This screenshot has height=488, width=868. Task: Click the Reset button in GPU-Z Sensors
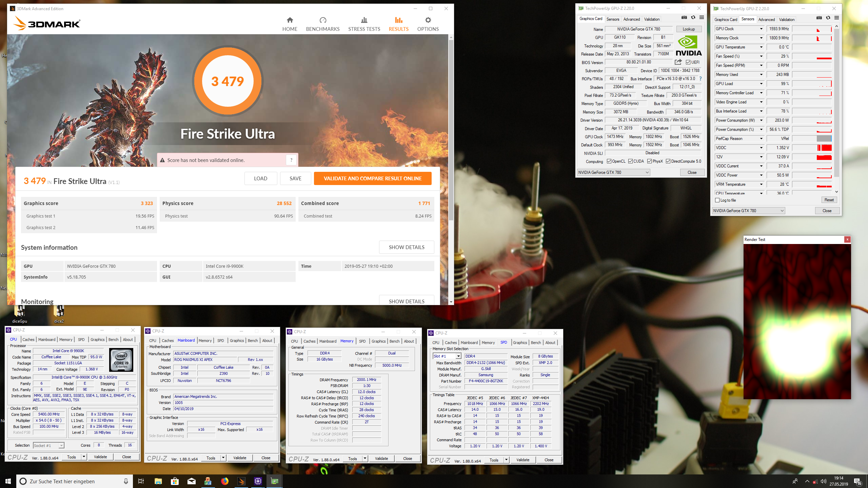829,200
